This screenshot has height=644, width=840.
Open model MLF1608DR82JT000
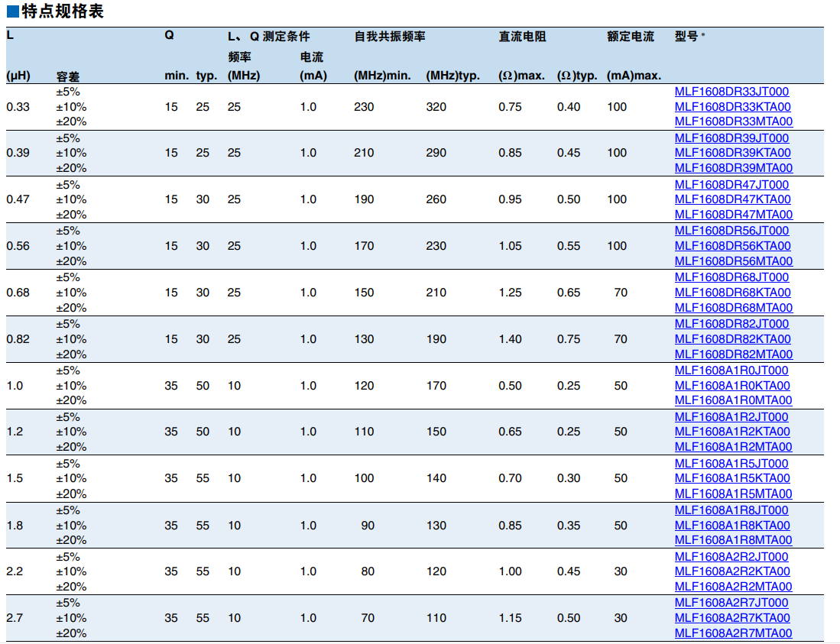(x=731, y=324)
